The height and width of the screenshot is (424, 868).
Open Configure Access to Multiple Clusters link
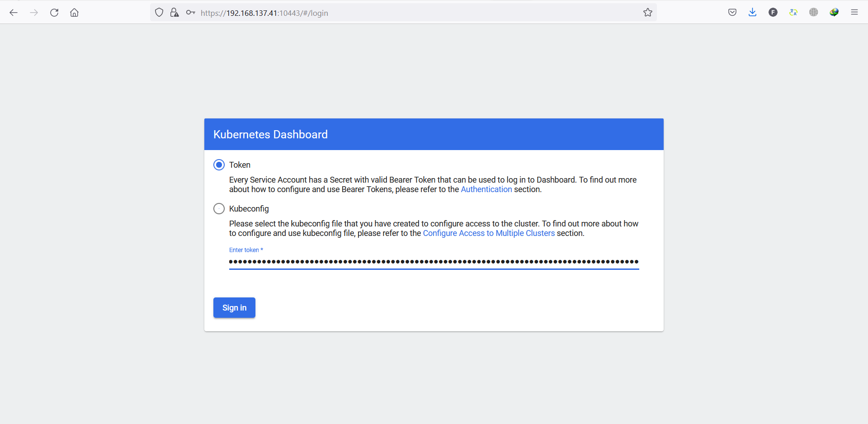pos(489,233)
